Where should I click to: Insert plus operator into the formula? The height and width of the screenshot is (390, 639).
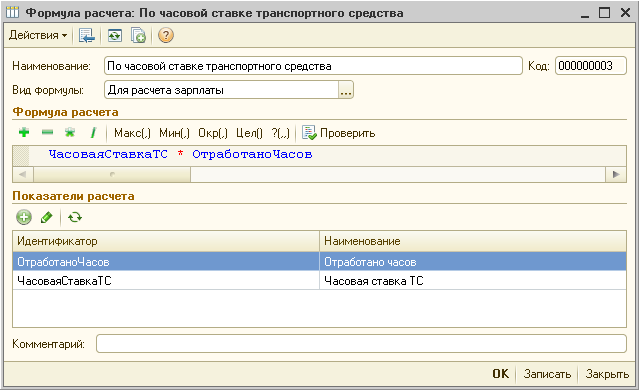24,132
